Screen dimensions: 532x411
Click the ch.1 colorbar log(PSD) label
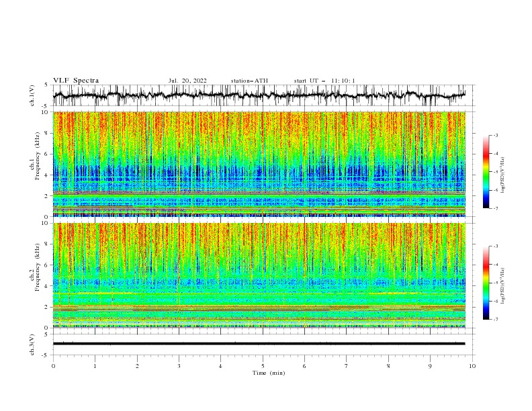[502, 175]
